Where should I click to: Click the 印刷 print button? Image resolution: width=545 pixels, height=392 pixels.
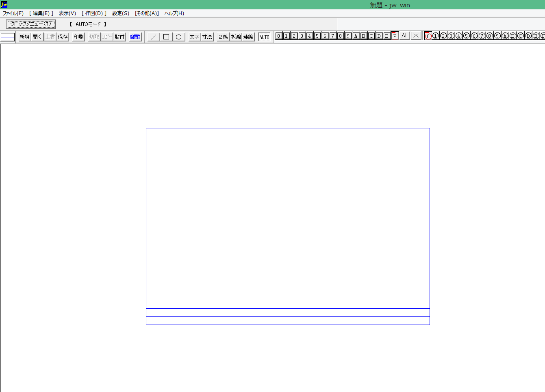coord(78,37)
